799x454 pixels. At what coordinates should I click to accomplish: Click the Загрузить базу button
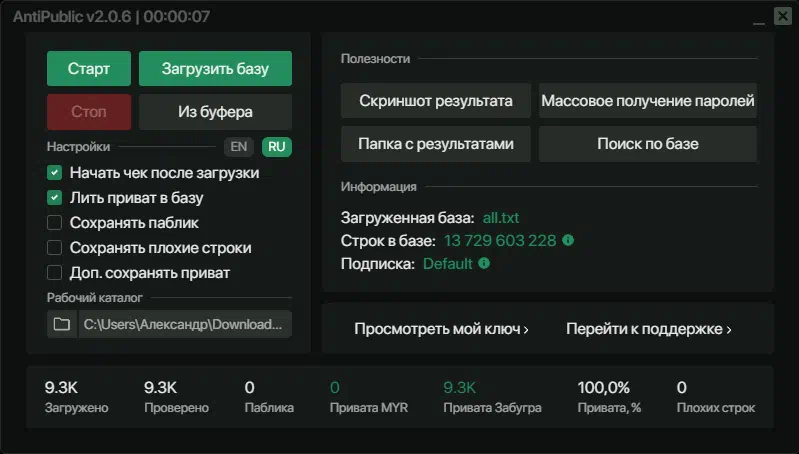click(215, 68)
